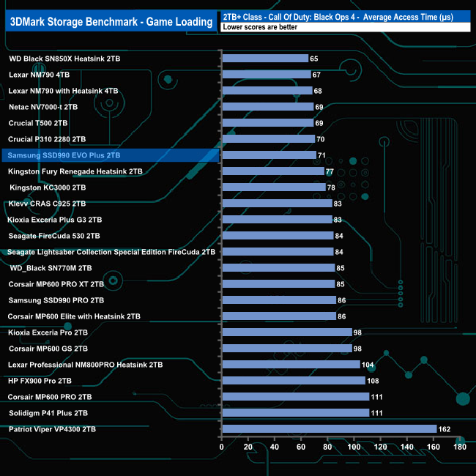Screen dimensions: 476x476
Task: Click the subtitle '2TB+ Class - Call Of Duty: Black Ops 4'
Action: (289, 17)
